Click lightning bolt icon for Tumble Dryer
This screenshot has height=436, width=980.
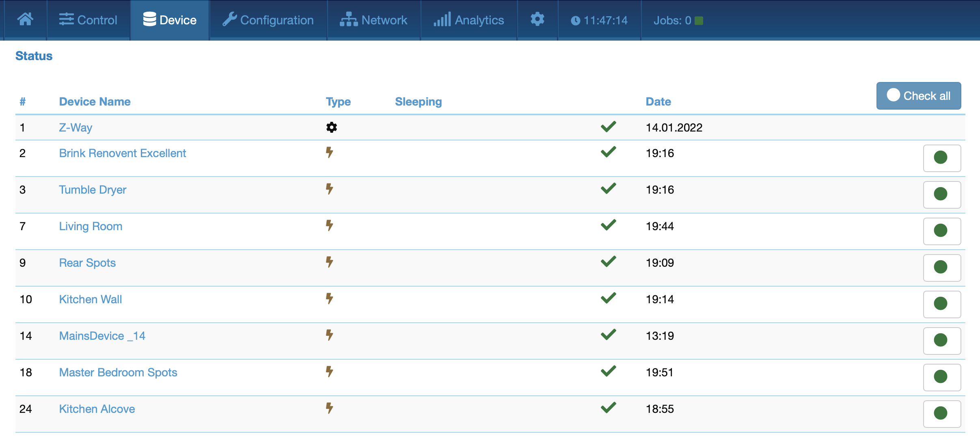[329, 189]
